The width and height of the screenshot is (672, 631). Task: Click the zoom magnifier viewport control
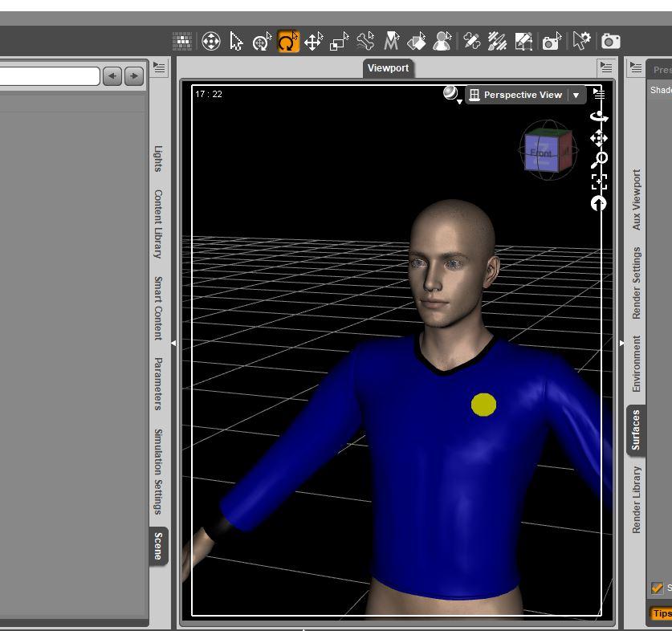(x=599, y=160)
